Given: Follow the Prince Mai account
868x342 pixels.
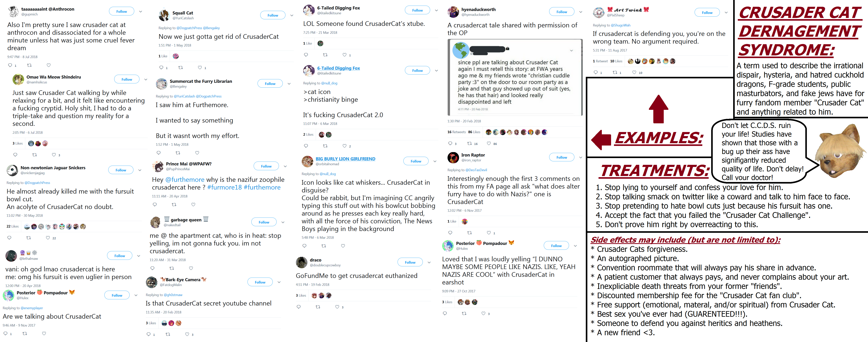Looking at the screenshot, I should tap(266, 166).
